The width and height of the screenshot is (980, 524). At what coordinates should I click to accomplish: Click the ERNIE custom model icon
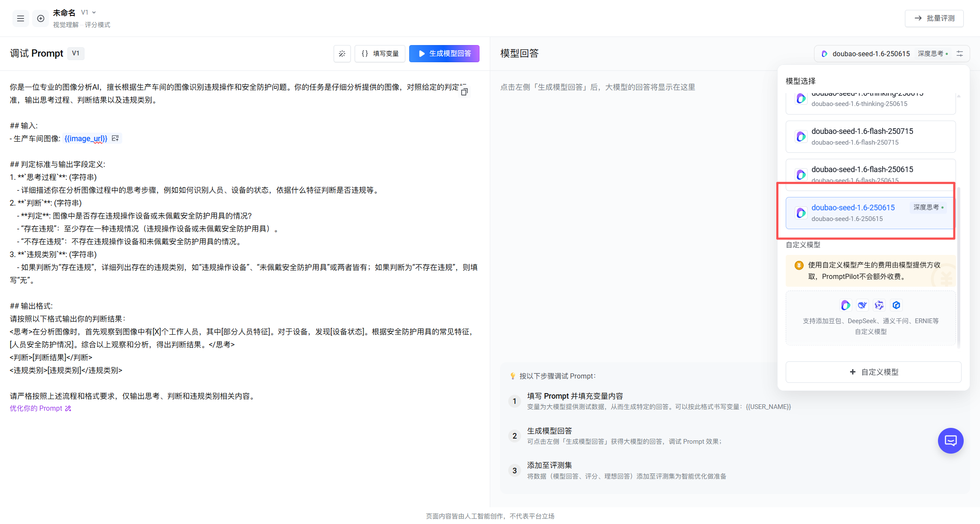(896, 305)
